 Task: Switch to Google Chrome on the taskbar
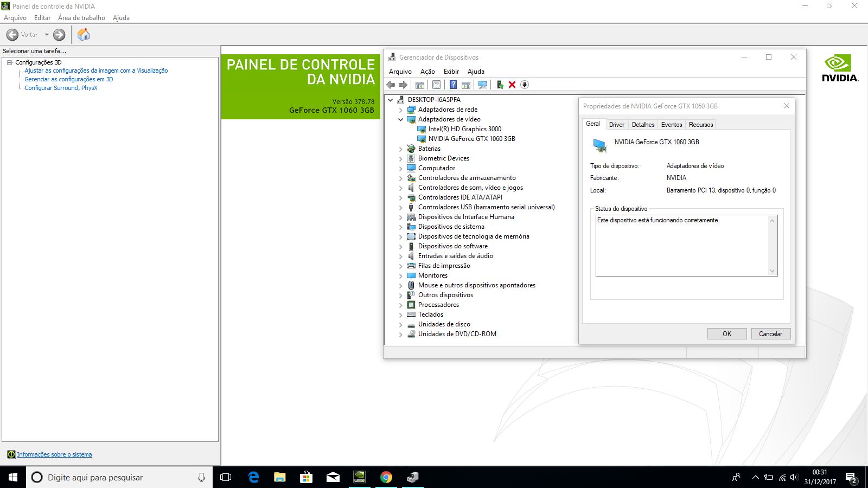point(386,477)
